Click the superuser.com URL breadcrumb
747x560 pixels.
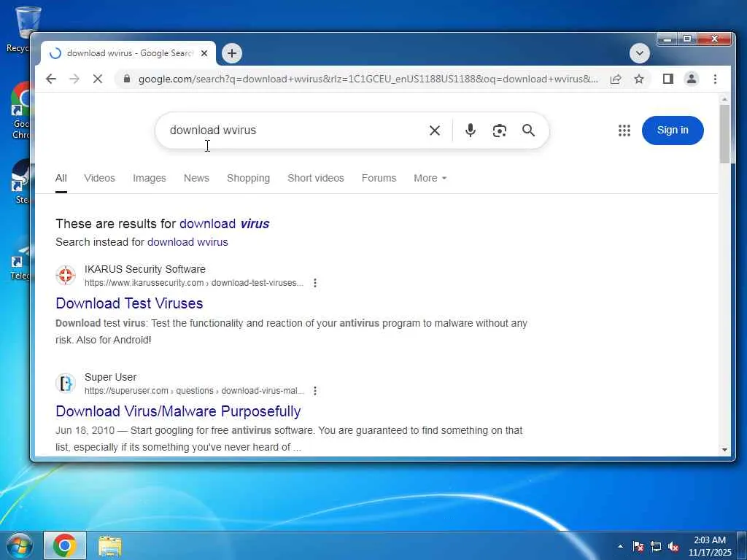(194, 391)
